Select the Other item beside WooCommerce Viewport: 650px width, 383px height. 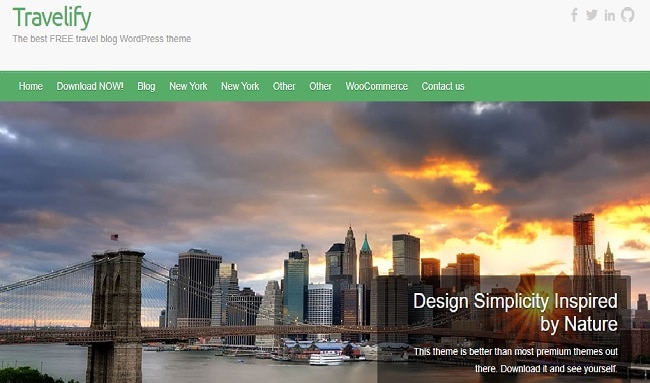pos(320,86)
